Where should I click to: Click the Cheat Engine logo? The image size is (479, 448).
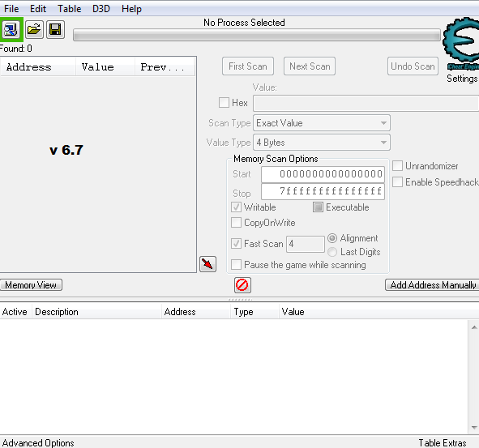point(461,43)
